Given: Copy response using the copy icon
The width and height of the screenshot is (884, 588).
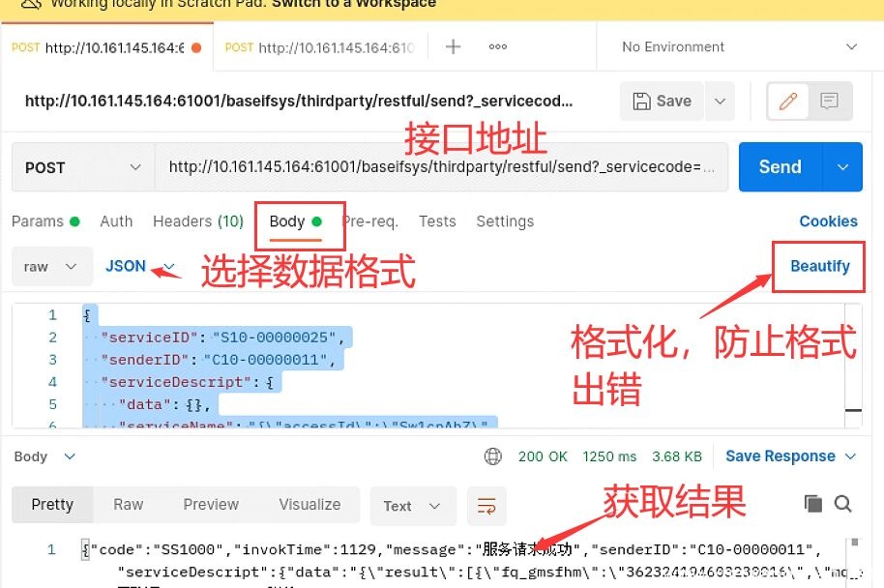Looking at the screenshot, I should tap(812, 503).
